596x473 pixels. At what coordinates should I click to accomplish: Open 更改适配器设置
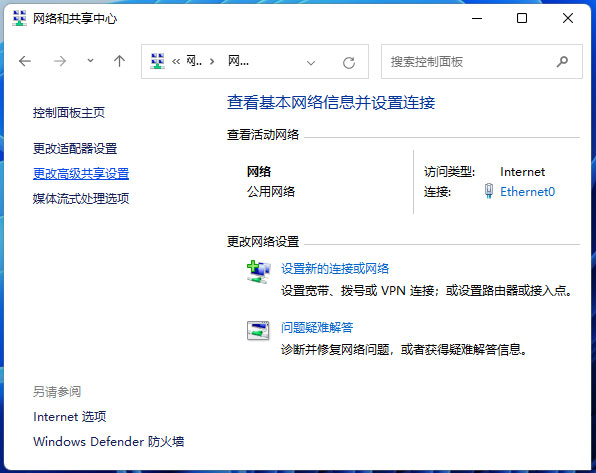75,148
